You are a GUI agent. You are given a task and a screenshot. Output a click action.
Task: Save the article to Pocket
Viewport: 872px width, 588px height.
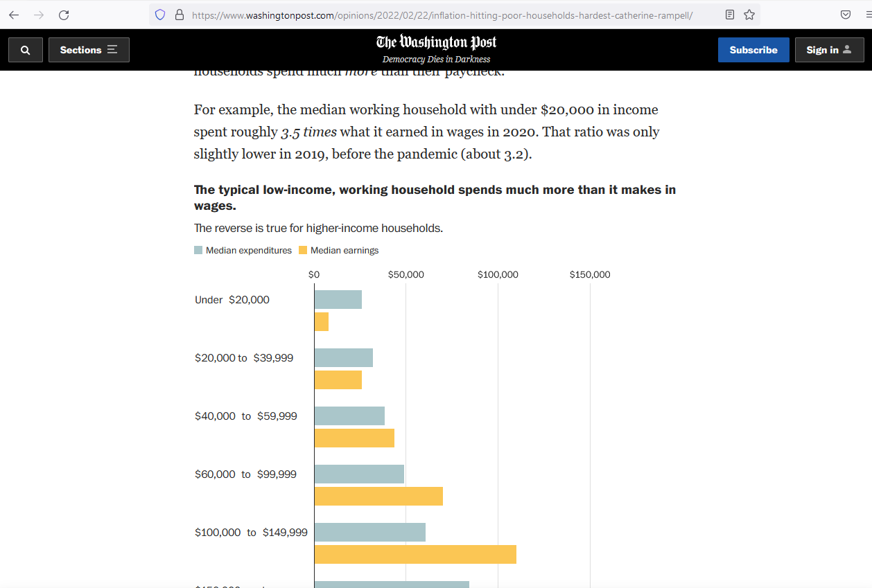[845, 14]
